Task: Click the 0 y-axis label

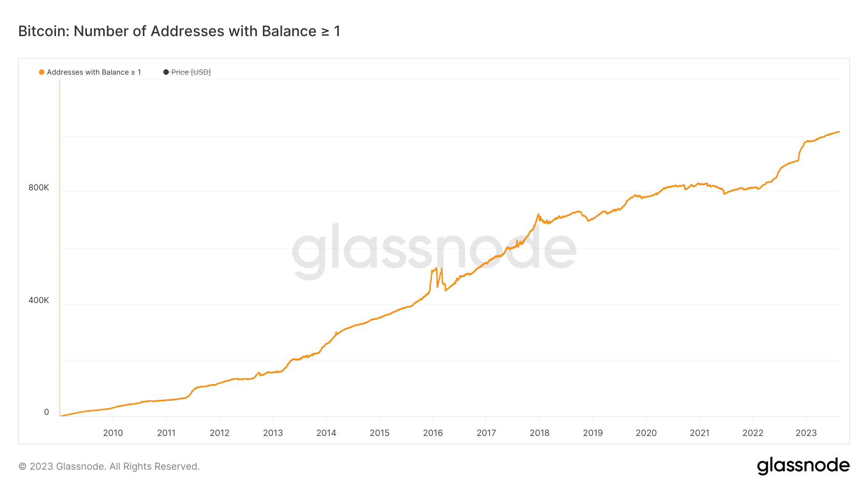Action: pyautogui.click(x=46, y=412)
